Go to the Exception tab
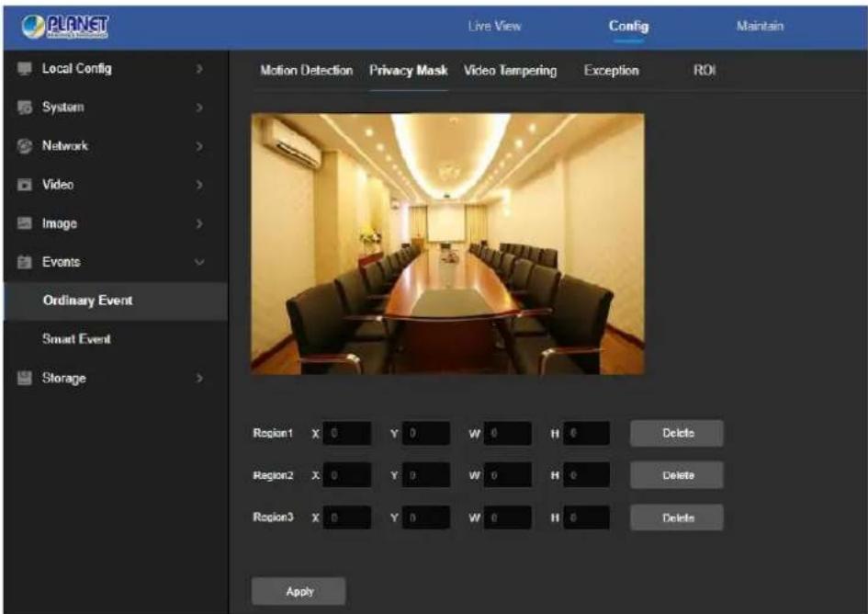The image size is (868, 614). pos(611,71)
